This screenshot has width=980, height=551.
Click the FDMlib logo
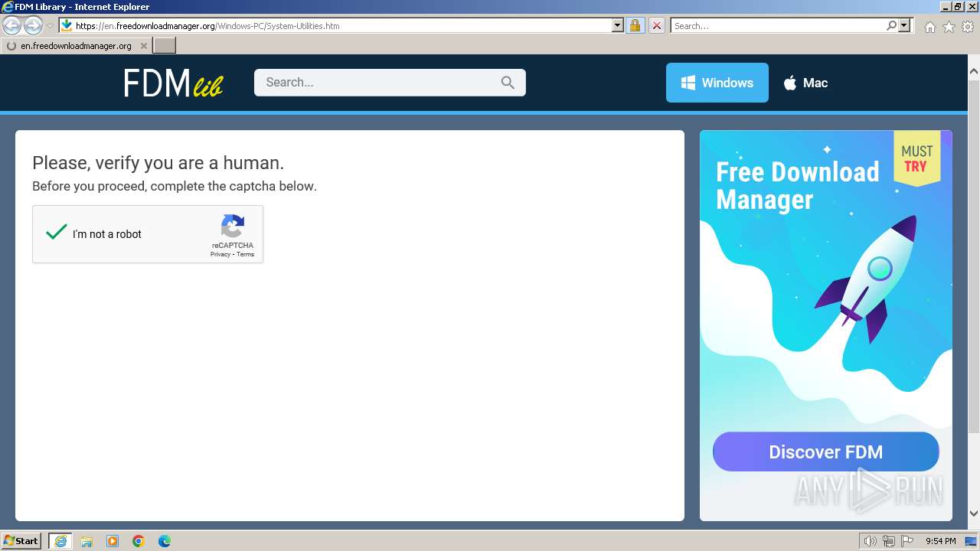click(x=173, y=83)
